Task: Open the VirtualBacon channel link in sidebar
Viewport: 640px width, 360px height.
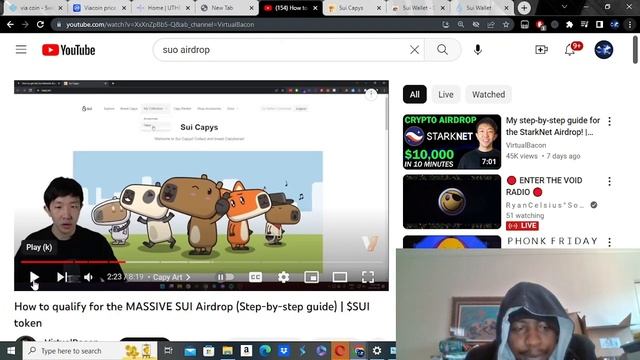Action: point(526,145)
